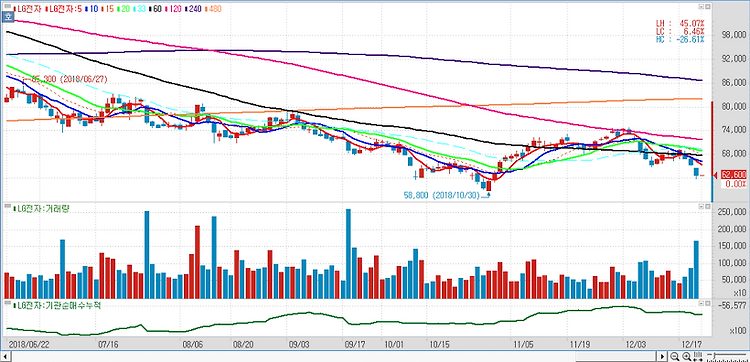The height and width of the screenshot is (362, 750).
Task: Click the 11/05 date axis label
Action: [x=523, y=344]
